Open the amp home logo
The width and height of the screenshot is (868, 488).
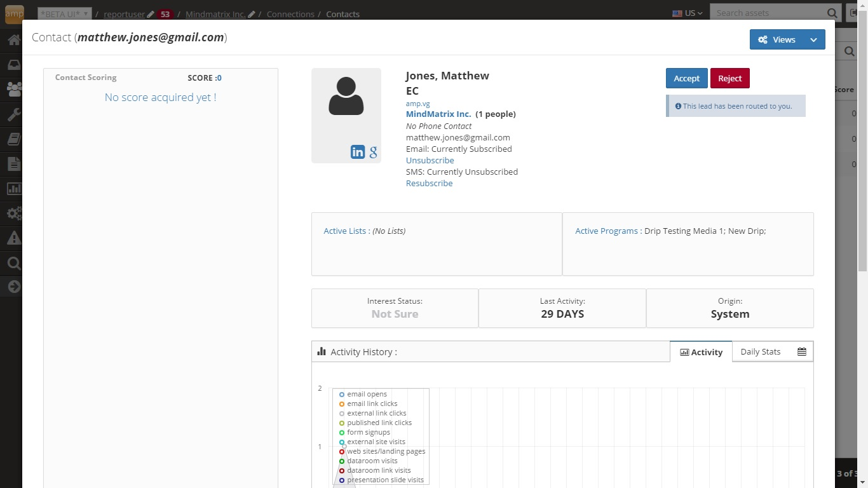(x=14, y=14)
